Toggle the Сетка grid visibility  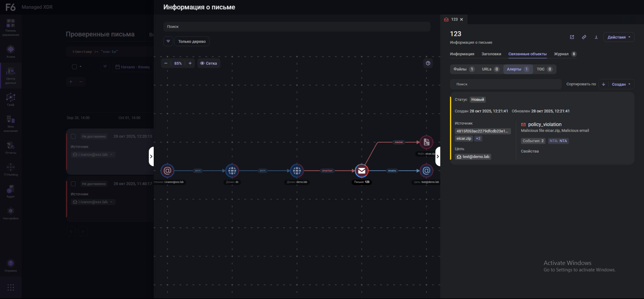[x=209, y=63]
